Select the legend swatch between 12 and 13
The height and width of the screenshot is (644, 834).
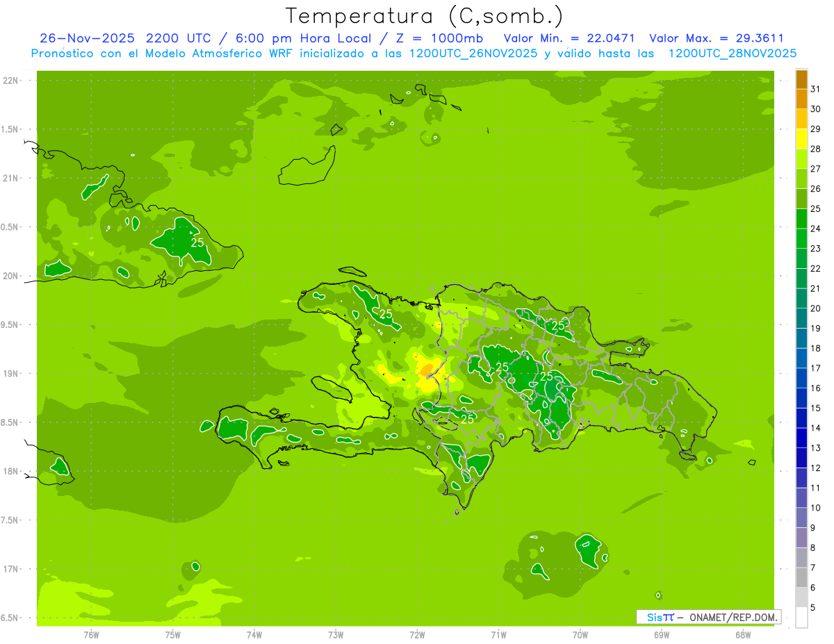click(801, 458)
